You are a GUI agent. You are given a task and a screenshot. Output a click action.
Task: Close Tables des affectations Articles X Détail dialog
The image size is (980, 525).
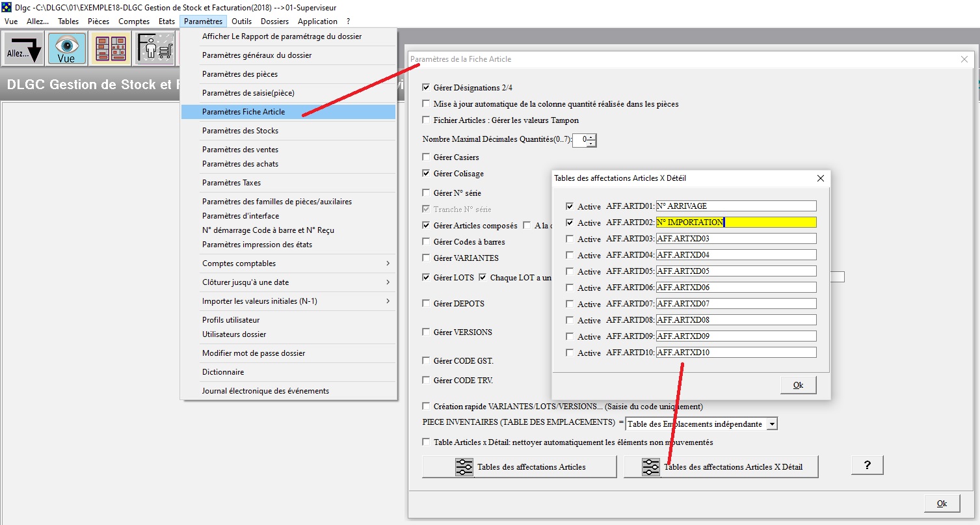820,178
